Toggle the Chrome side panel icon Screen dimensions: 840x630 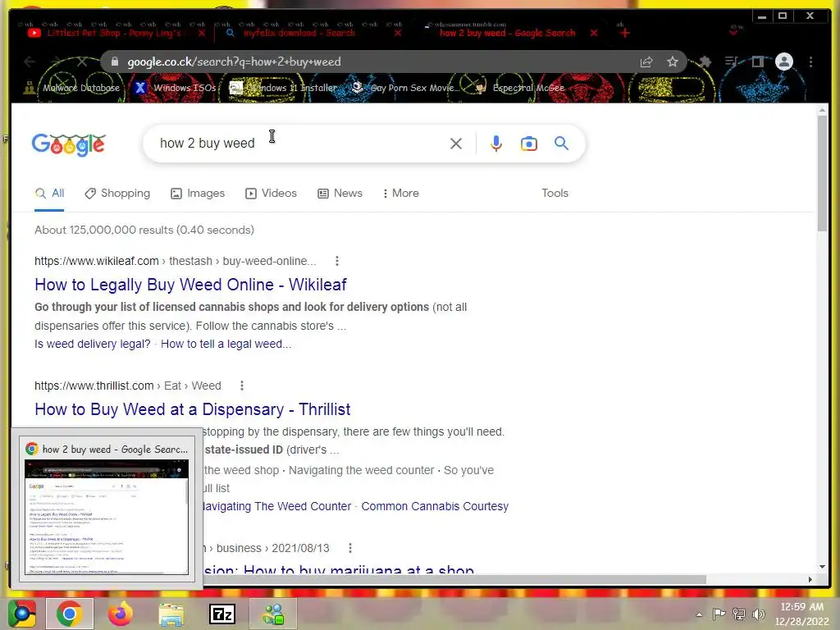pos(757,62)
